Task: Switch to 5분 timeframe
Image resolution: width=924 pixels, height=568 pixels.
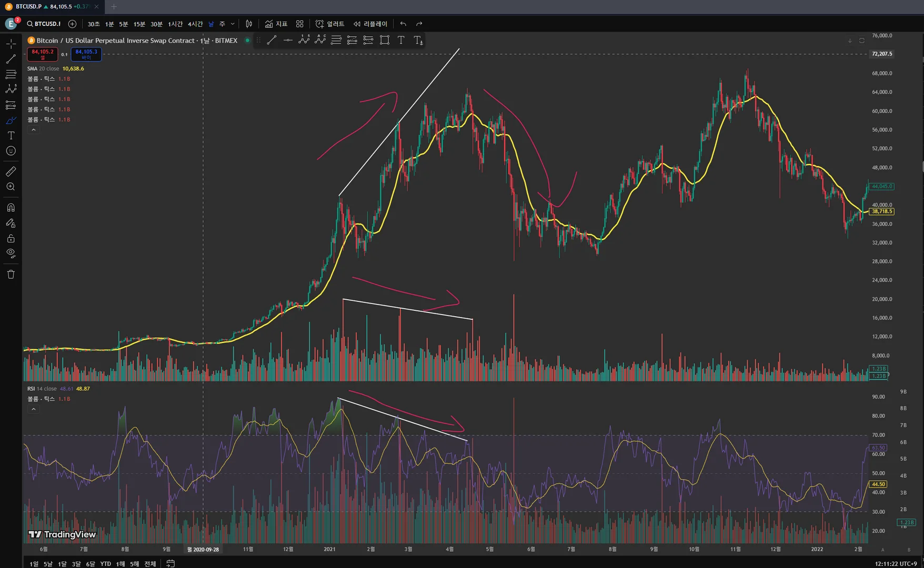Action: [124, 24]
